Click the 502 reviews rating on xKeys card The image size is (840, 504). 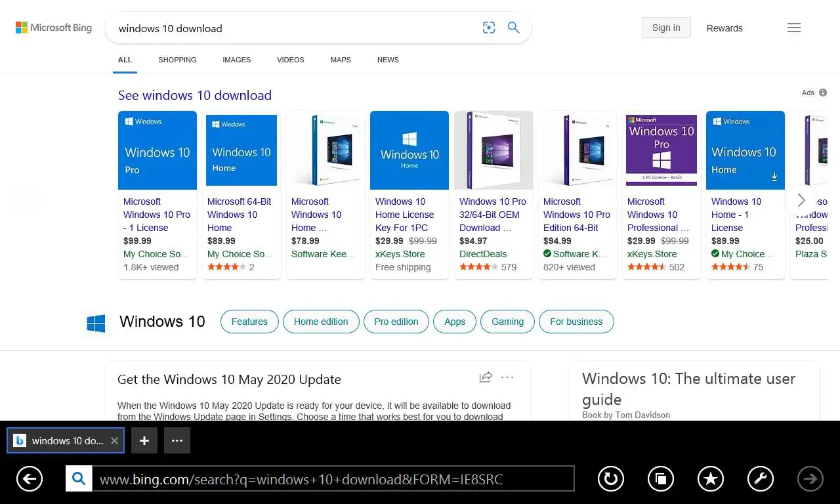(656, 267)
